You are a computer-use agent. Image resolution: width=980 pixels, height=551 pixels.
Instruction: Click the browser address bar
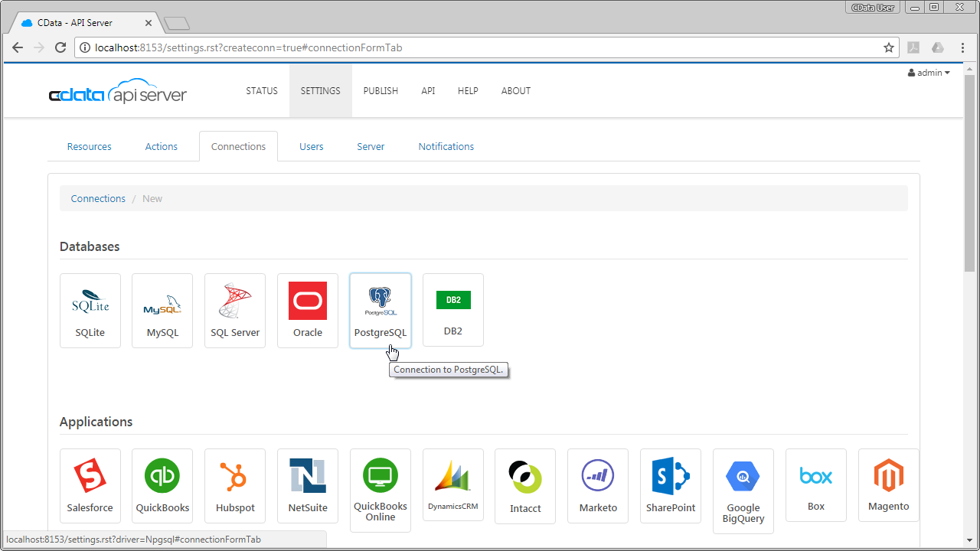pyautogui.click(x=487, y=47)
